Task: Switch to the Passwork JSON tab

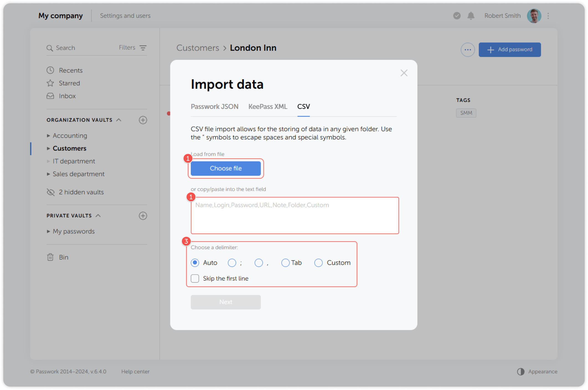Action: point(215,106)
